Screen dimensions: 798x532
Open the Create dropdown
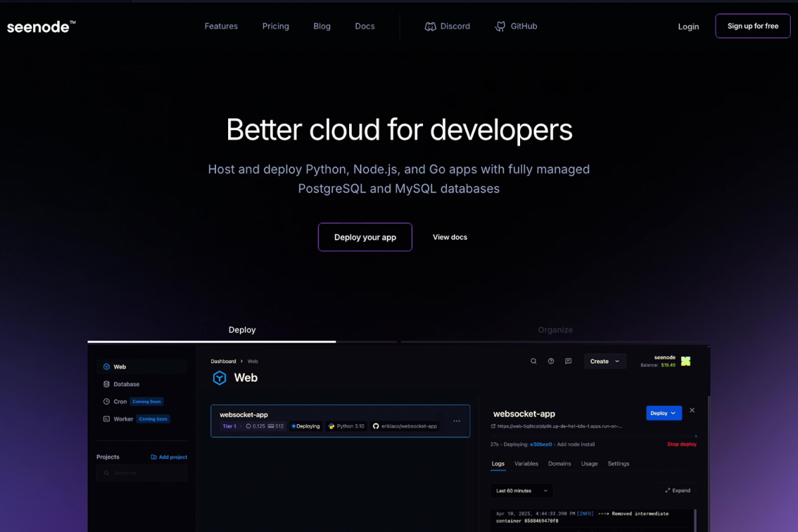(x=605, y=361)
